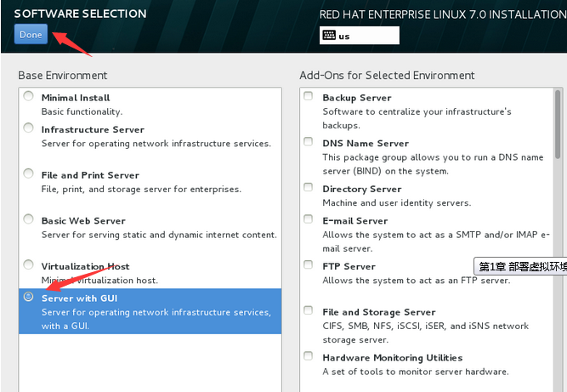The image size is (567, 392).
Task: Select File and Print Server radio button
Action: 28,173
